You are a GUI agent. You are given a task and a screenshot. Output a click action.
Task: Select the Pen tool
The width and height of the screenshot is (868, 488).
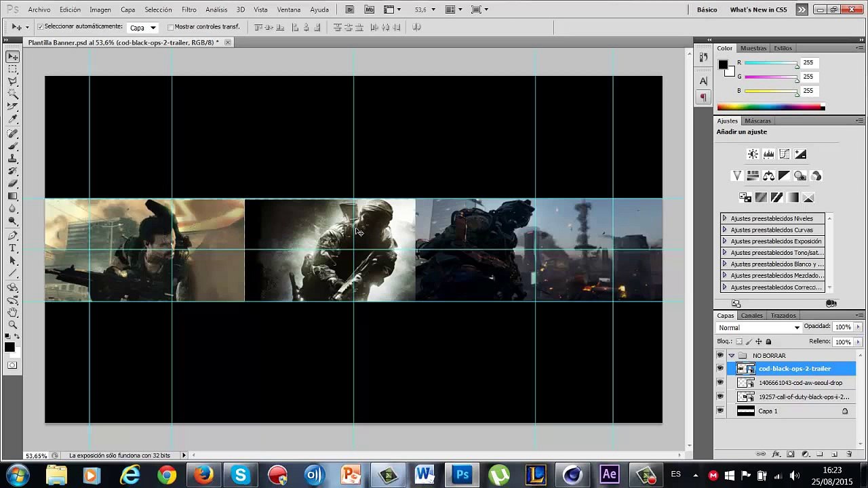13,236
